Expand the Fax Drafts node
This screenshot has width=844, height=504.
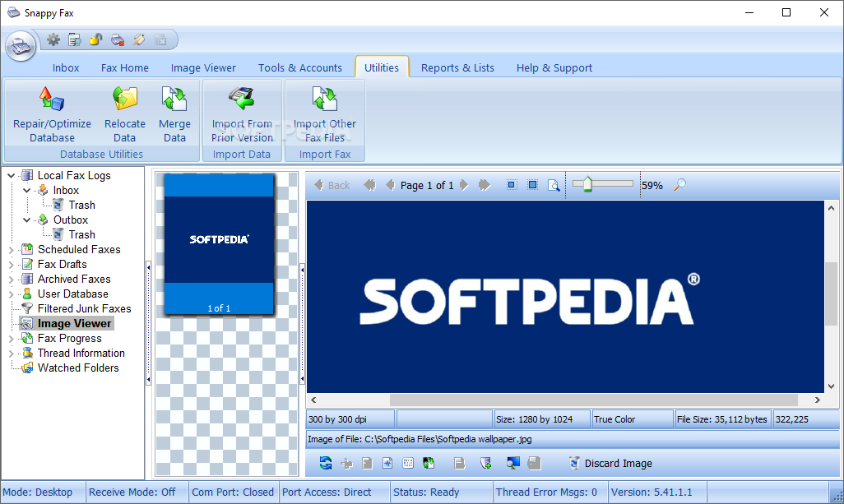(11, 265)
